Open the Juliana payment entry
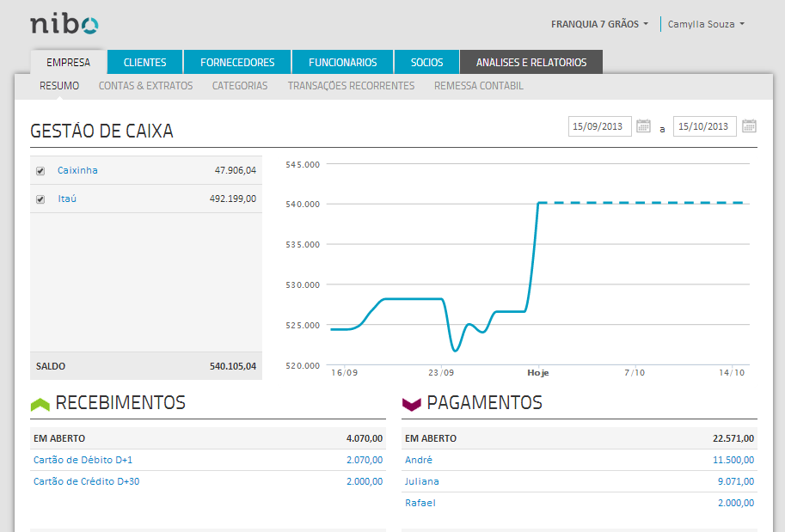This screenshot has height=532, width=785. (x=422, y=481)
